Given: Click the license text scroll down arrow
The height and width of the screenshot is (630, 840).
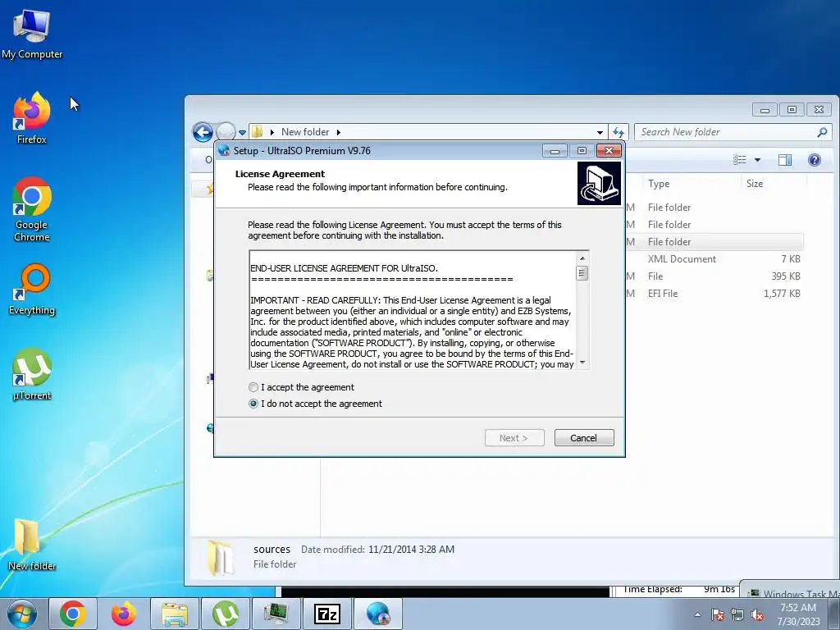Looking at the screenshot, I should pyautogui.click(x=582, y=363).
